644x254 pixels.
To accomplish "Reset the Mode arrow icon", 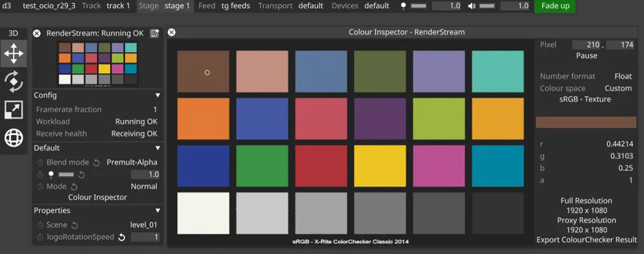I will point(74,187).
